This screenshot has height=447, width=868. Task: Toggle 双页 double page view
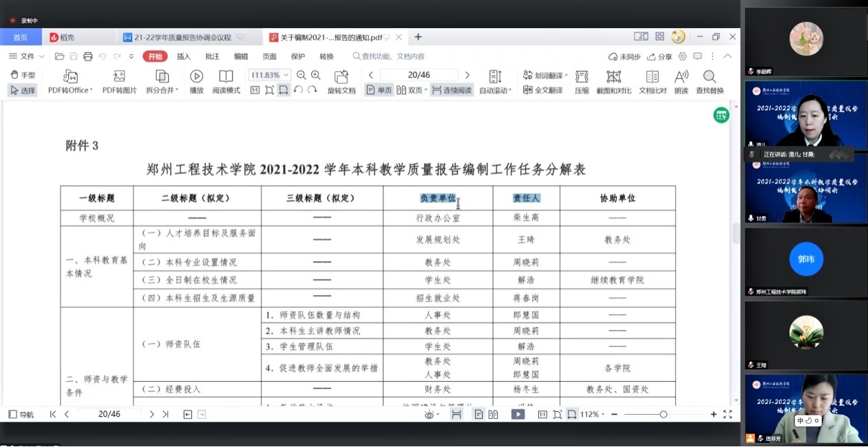412,90
